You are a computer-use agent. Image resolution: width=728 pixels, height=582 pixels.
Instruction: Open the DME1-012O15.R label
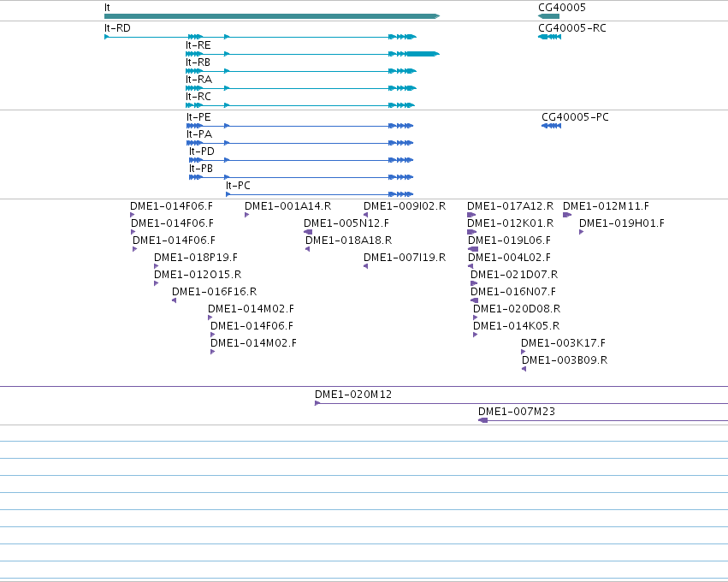point(198,275)
